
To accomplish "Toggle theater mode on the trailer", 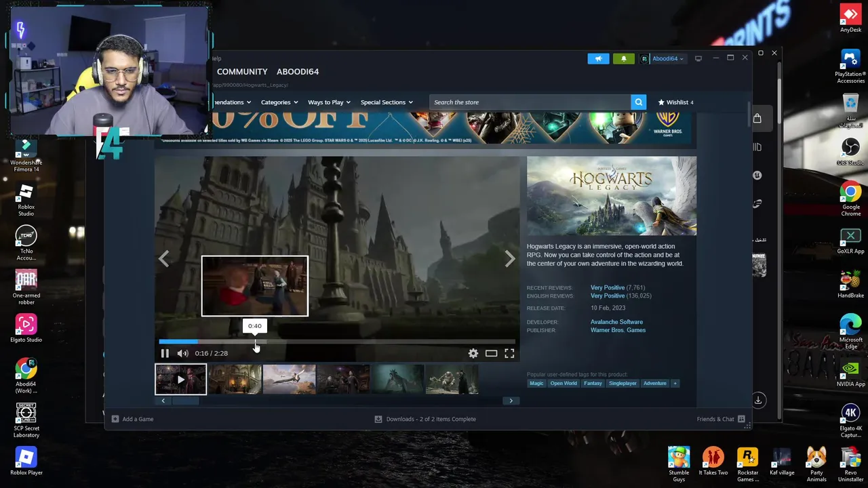I will (x=491, y=353).
